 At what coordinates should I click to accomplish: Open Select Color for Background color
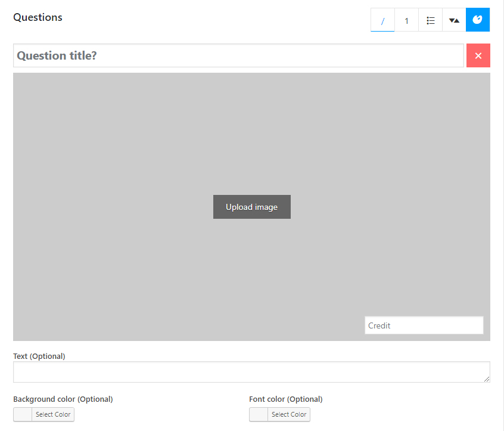click(x=53, y=414)
